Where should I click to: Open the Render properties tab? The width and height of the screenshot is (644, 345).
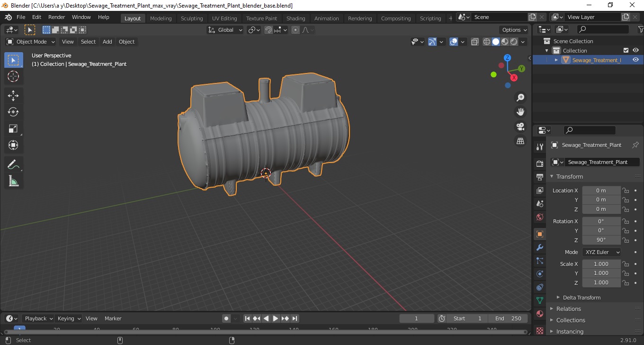tap(539, 163)
